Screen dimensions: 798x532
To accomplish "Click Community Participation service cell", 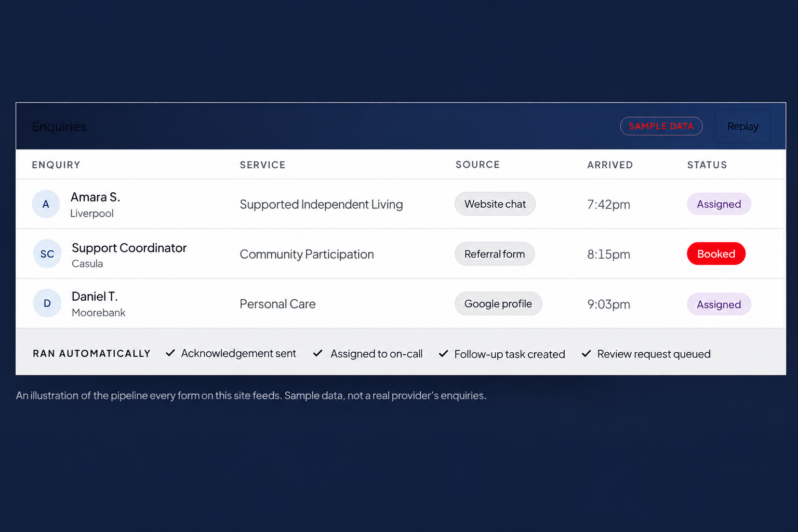I will (x=307, y=255).
